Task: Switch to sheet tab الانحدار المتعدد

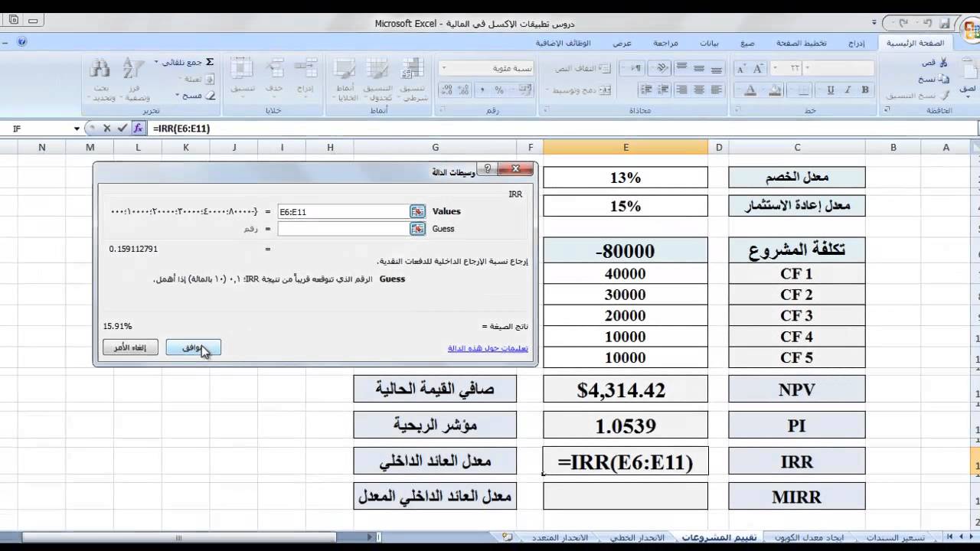Action: click(x=558, y=537)
